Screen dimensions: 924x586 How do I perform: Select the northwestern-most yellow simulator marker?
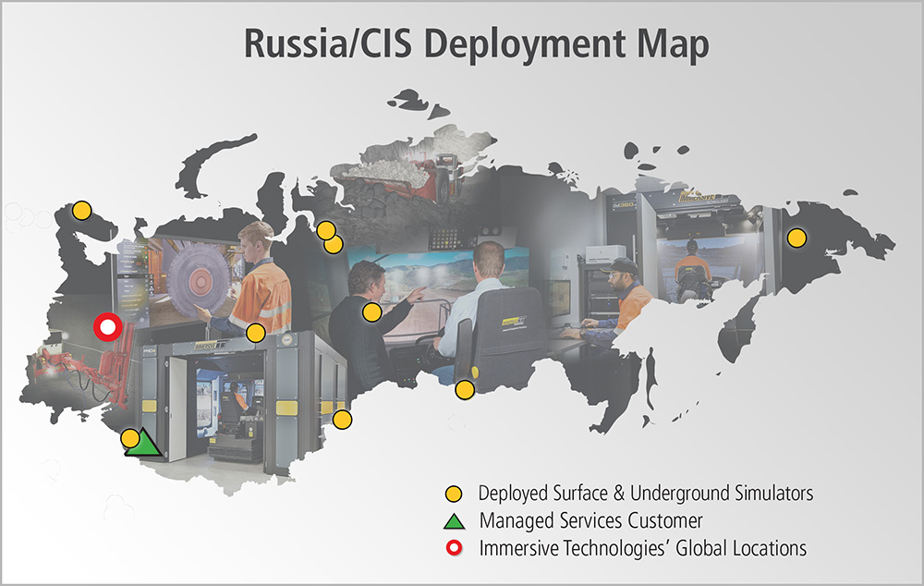(82, 210)
